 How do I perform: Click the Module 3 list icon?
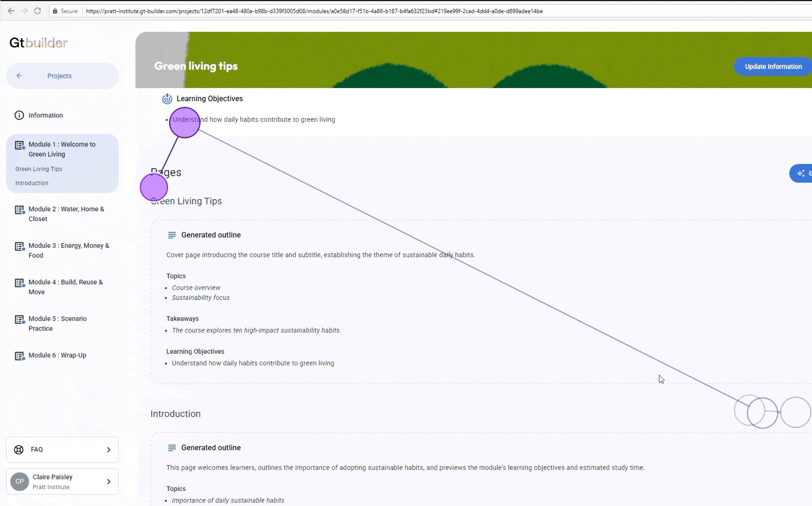[x=19, y=247]
